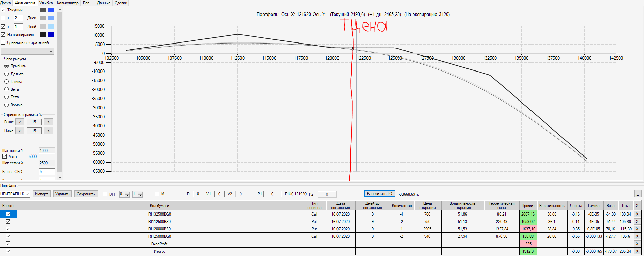The image size is (644, 256).
Task: Pick the dark blue swatch in На экспирацию row
Action: click(51, 35)
